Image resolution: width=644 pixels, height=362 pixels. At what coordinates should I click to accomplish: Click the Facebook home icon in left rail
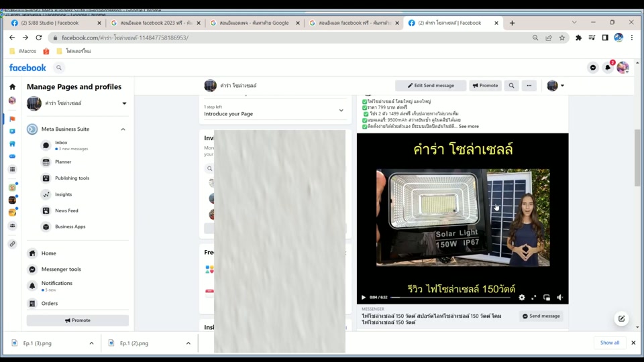pos(12,86)
